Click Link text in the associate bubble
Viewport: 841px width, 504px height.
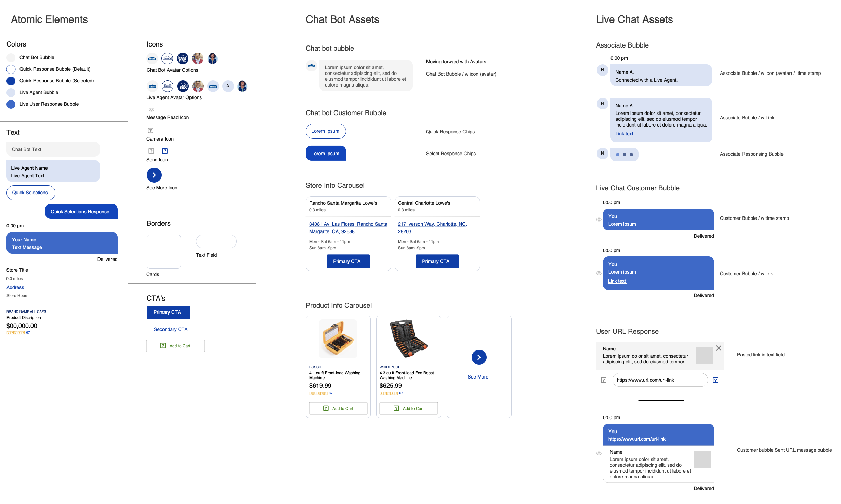coord(625,134)
